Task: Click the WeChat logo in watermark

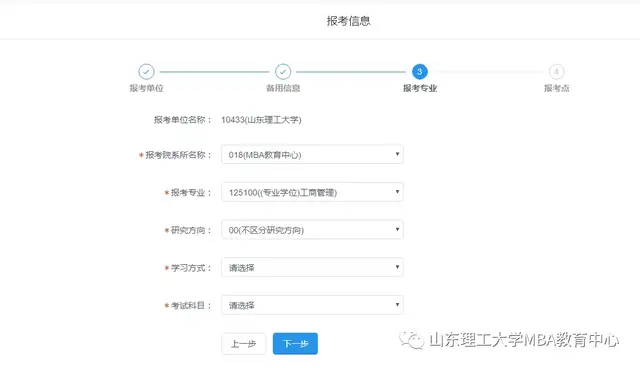Action: pos(411,340)
